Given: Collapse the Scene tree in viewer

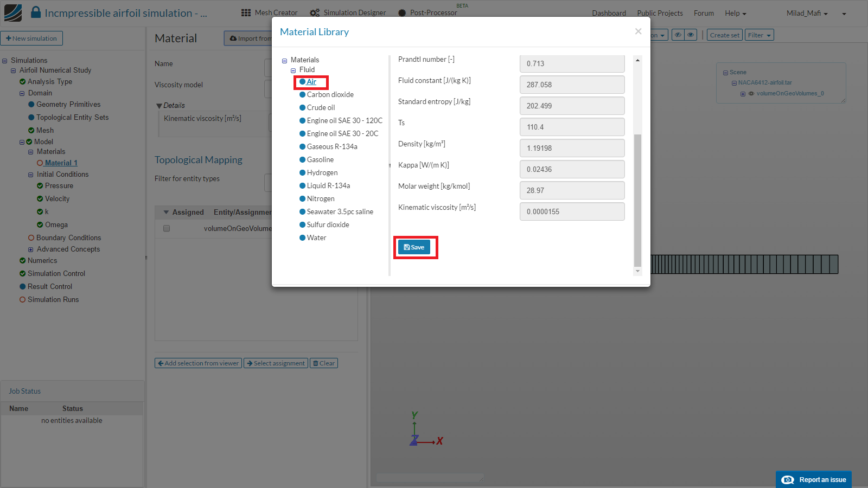Looking at the screenshot, I should point(725,73).
